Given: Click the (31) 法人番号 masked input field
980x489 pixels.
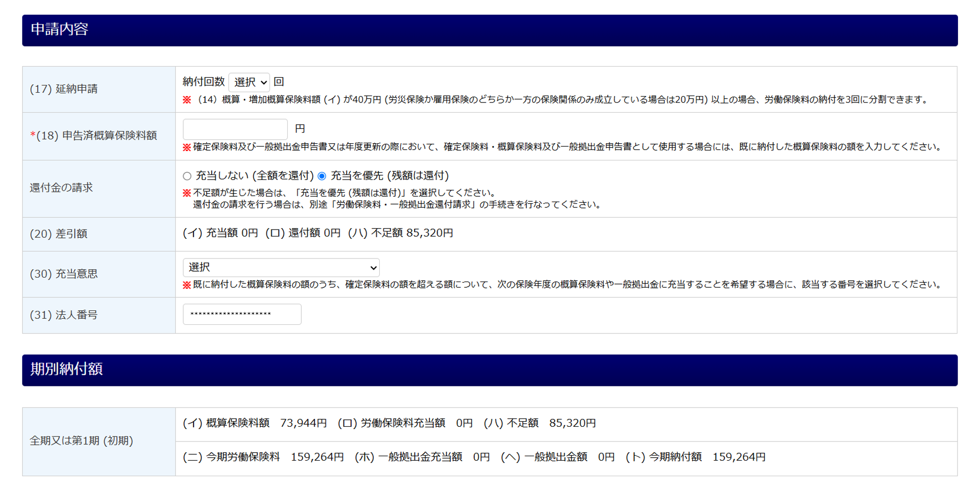Looking at the screenshot, I should point(242,314).
